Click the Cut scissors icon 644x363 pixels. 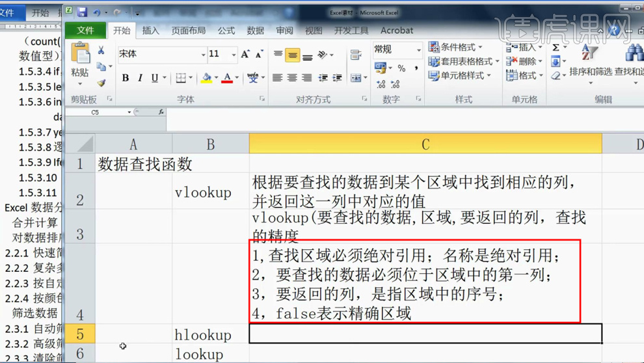[101, 51]
